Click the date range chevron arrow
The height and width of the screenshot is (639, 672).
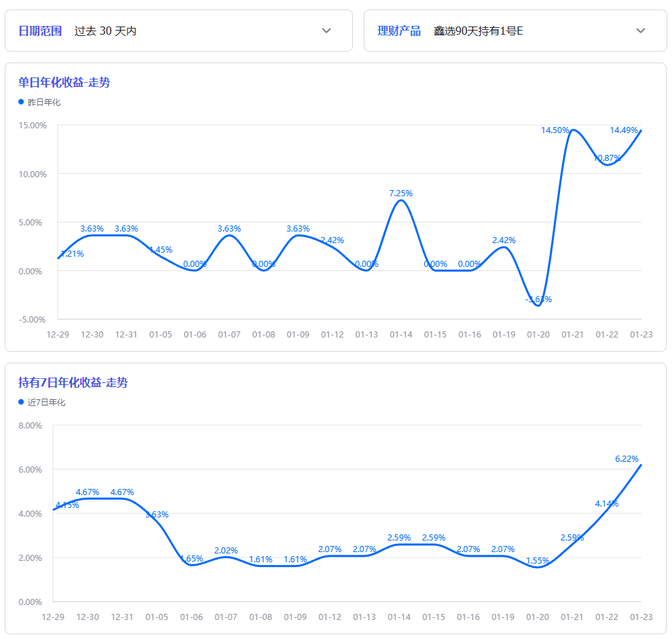326,31
